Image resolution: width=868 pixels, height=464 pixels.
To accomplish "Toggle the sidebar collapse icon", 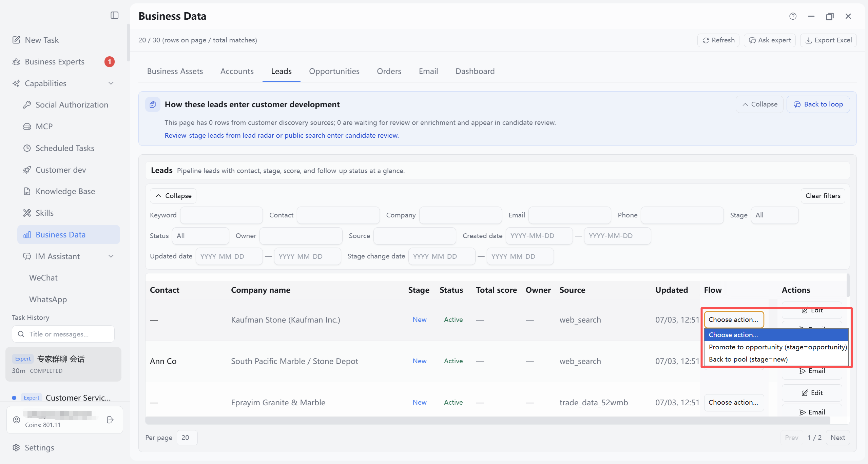I will point(115,15).
